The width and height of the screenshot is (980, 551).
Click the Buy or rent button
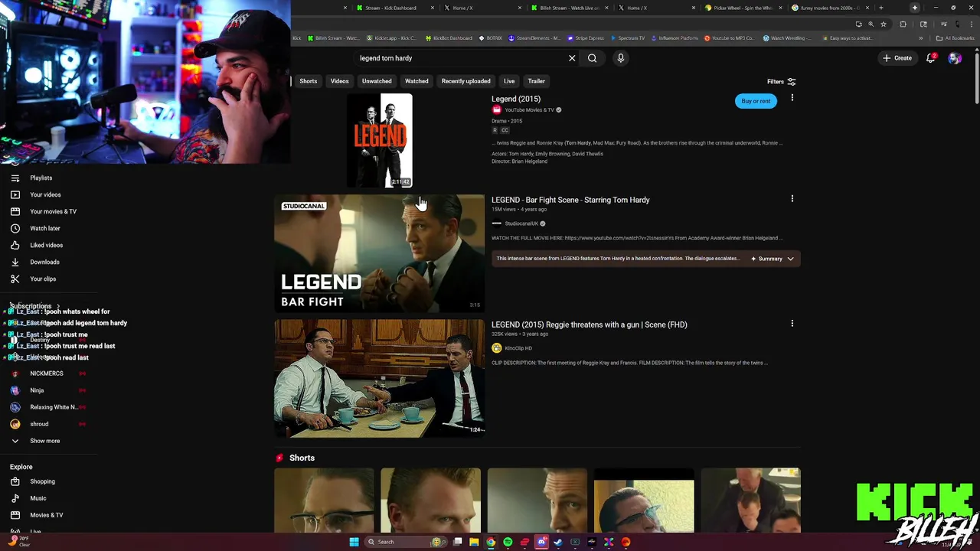(x=756, y=101)
